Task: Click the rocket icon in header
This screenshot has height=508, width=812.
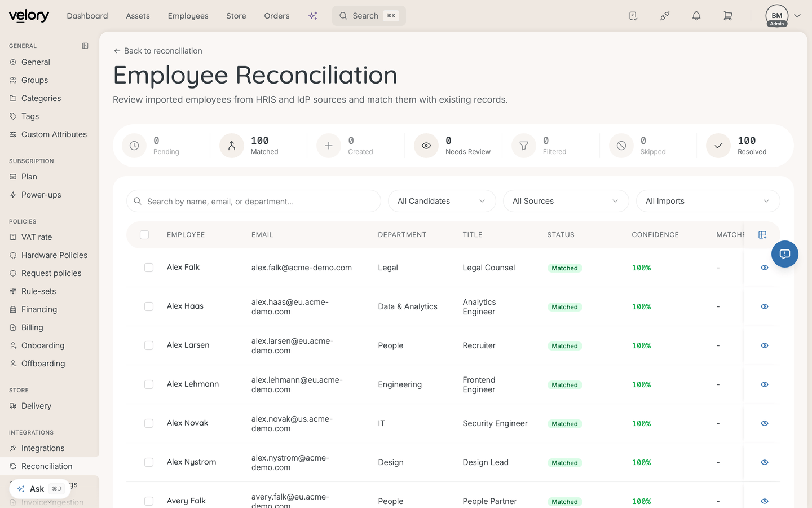Action: coord(665,16)
